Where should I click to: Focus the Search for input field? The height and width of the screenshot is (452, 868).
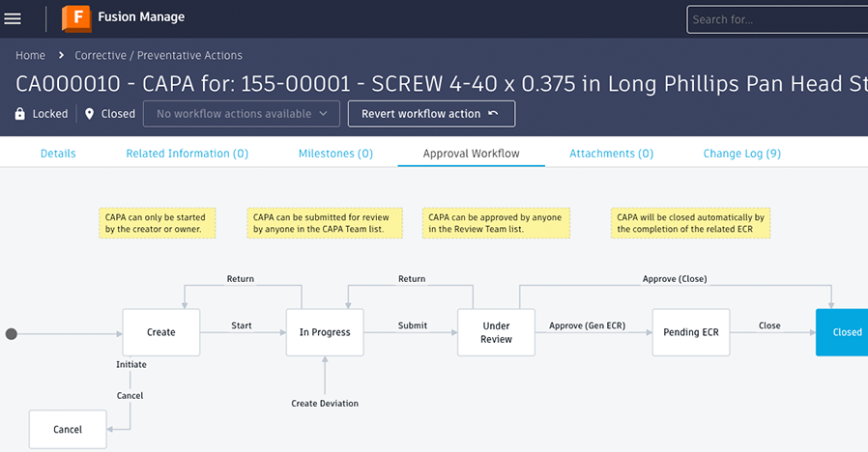[773, 19]
